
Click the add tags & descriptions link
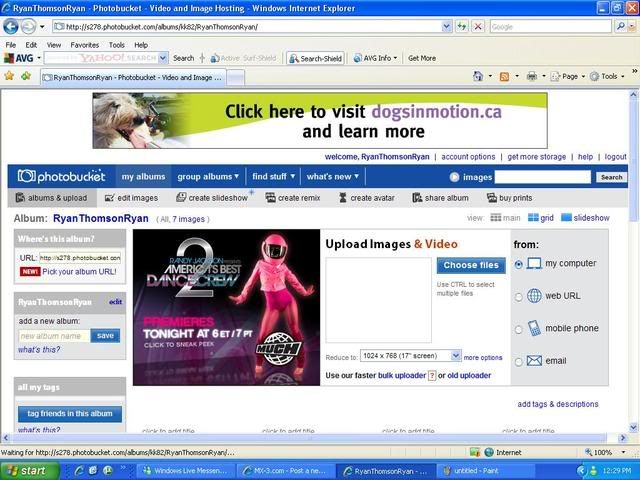tap(558, 404)
